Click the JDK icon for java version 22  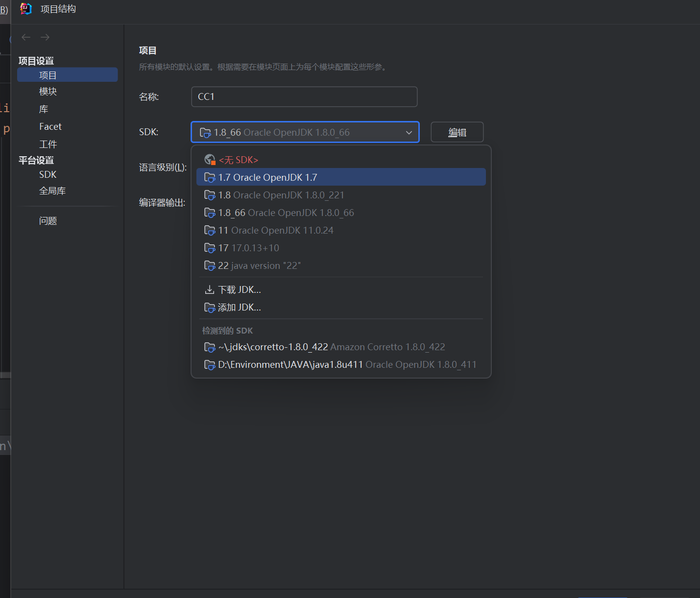(x=210, y=265)
